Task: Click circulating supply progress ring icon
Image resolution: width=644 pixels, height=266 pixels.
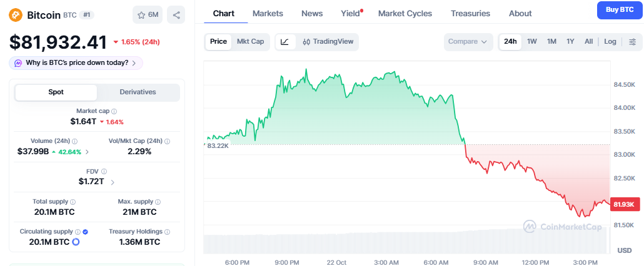Action: (x=76, y=242)
